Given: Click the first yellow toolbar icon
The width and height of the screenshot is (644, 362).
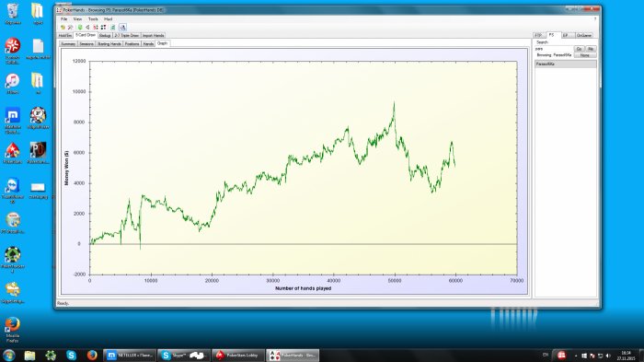Looking at the screenshot, I should (63, 27).
